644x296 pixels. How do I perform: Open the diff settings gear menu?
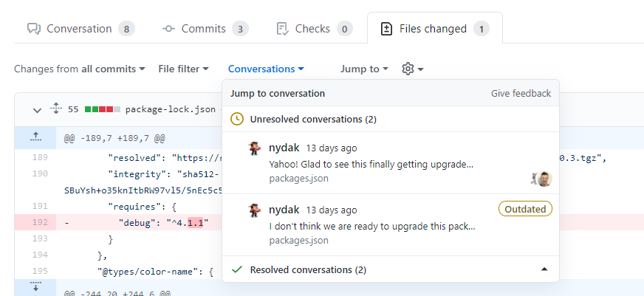(412, 69)
